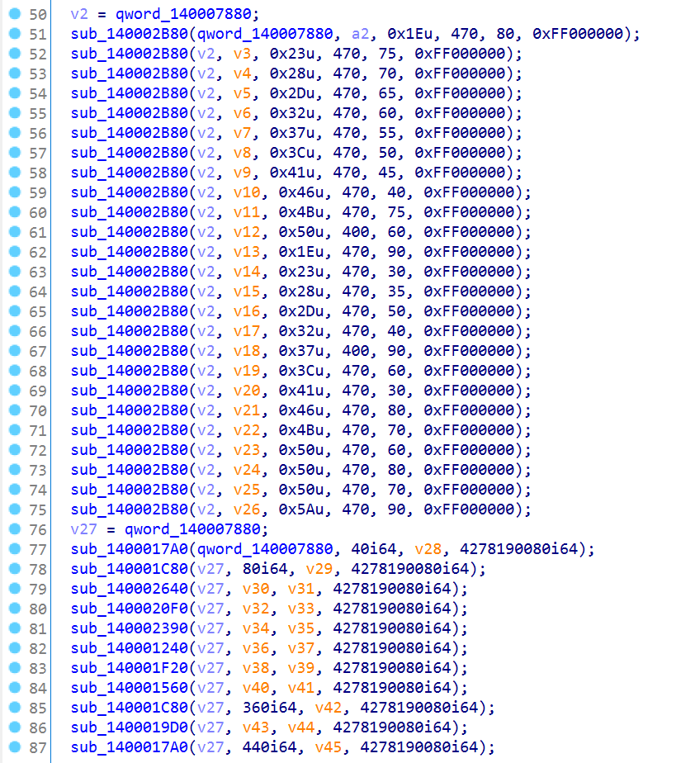Click line number 55 in the gutter
Image resolution: width=700 pixels, height=763 pixels.
pos(38,114)
